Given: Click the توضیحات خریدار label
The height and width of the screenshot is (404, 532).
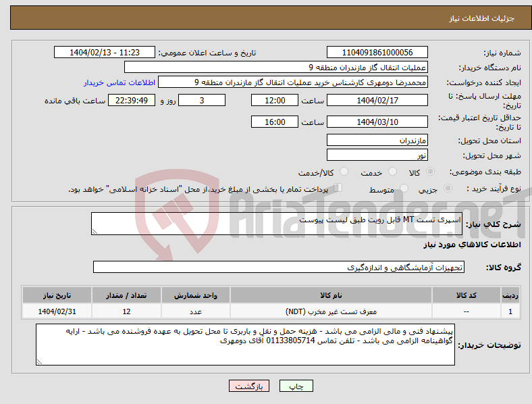Looking at the screenshot, I should pos(489,345).
